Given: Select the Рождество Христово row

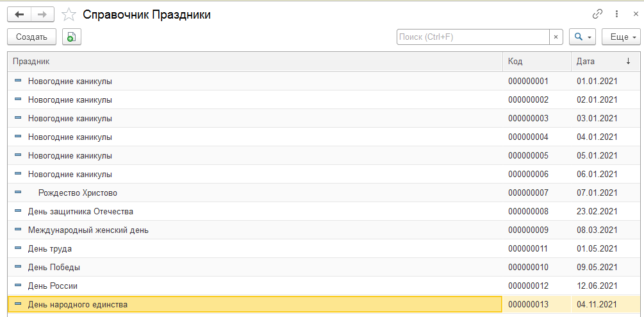Looking at the screenshot, I should pos(78,193).
